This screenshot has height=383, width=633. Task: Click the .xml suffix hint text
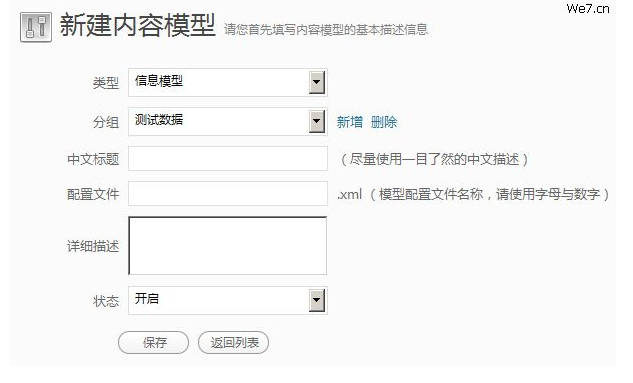pyautogui.click(x=350, y=194)
